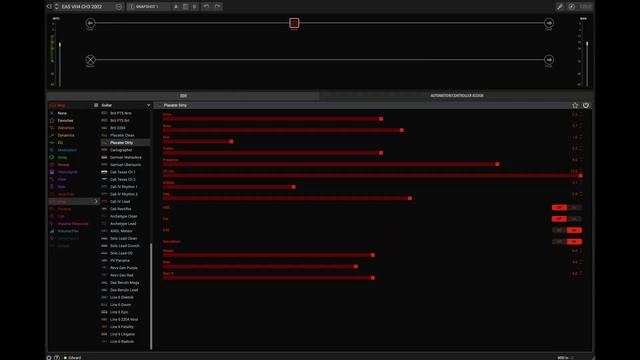
Task: Open the help question mark icon
Action: [x=57, y=358]
